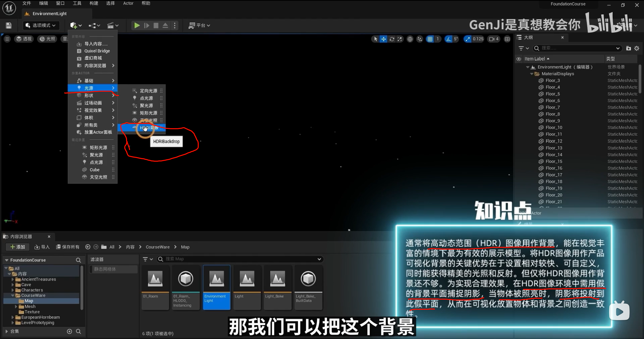
Task: Toggle grid snapping in viewport toolbar
Action: pos(430,39)
